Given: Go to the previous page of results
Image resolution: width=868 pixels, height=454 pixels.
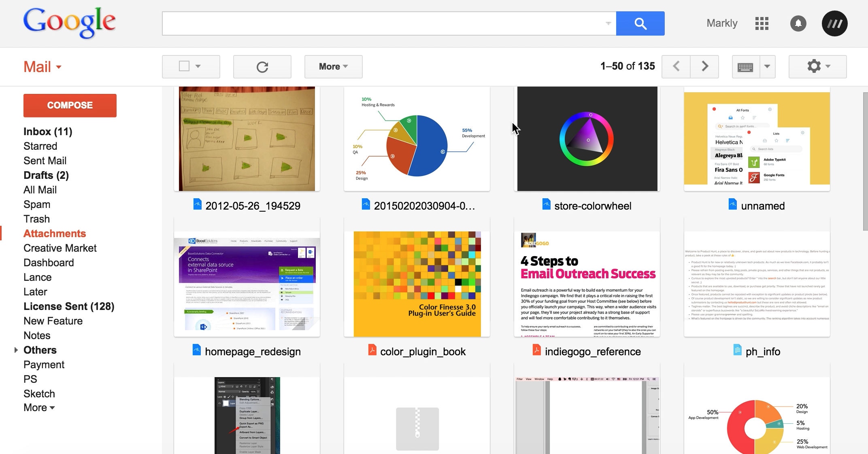Looking at the screenshot, I should 676,66.
